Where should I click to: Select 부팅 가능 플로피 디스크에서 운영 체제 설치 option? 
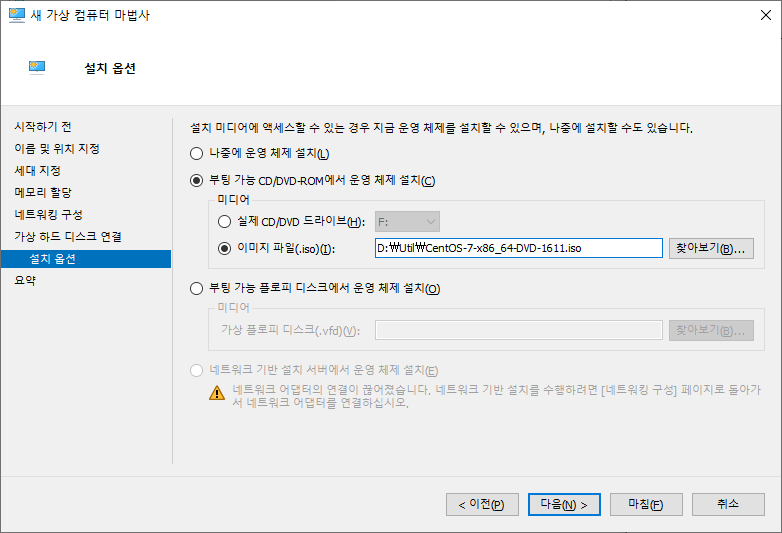(196, 289)
